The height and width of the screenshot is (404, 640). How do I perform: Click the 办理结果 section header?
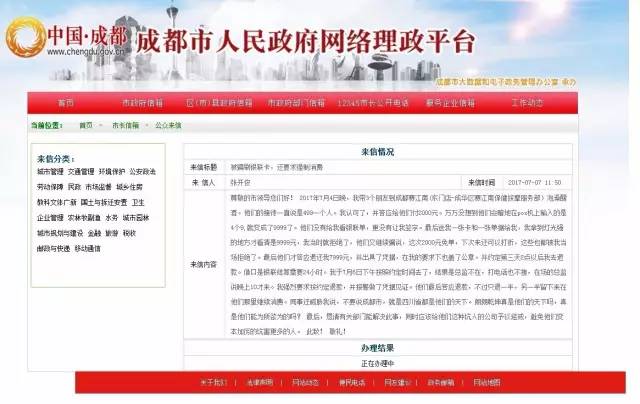(x=378, y=348)
